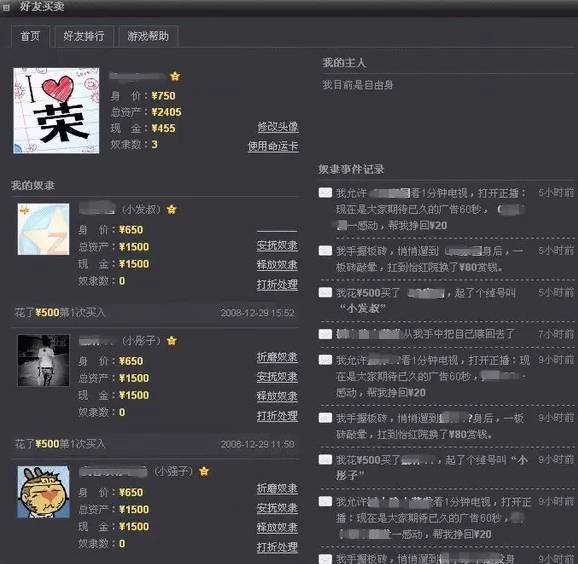Screen dimensions: 578x564
Task: Open the 使用命运卡 link
Action: coord(273,146)
